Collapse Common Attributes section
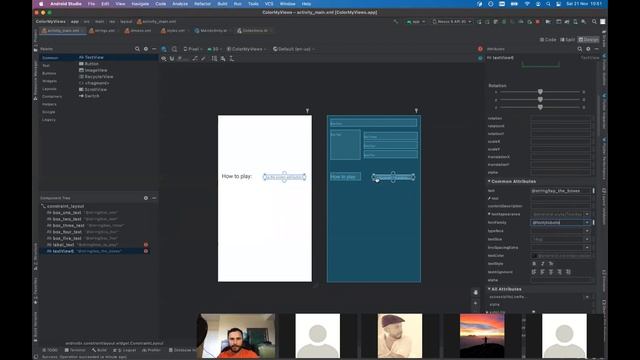 pyautogui.click(x=489, y=181)
